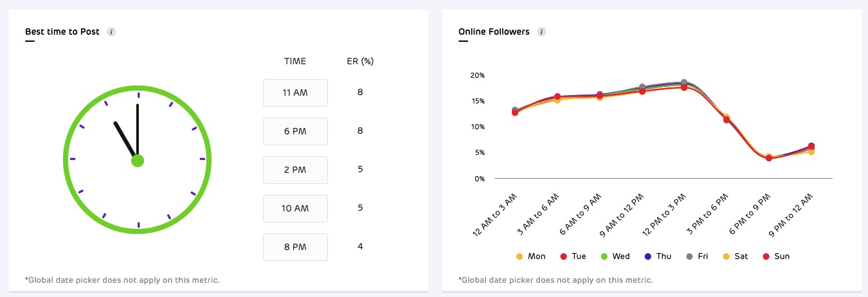Image resolution: width=868 pixels, height=297 pixels.
Task: Select yellow data point at 9 PM to 12 AM
Action: [811, 152]
